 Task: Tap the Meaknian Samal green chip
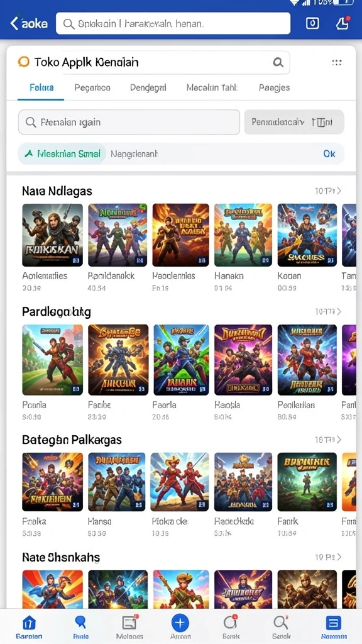[x=62, y=153]
